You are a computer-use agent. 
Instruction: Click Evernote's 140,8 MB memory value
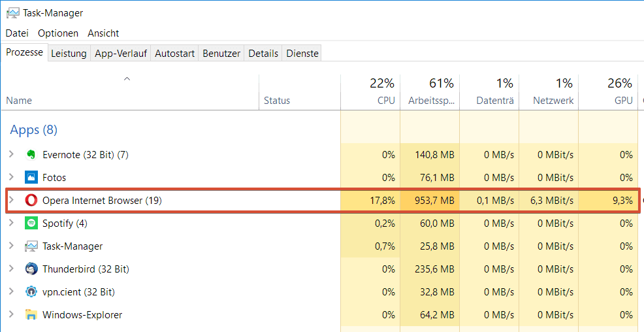tap(433, 155)
